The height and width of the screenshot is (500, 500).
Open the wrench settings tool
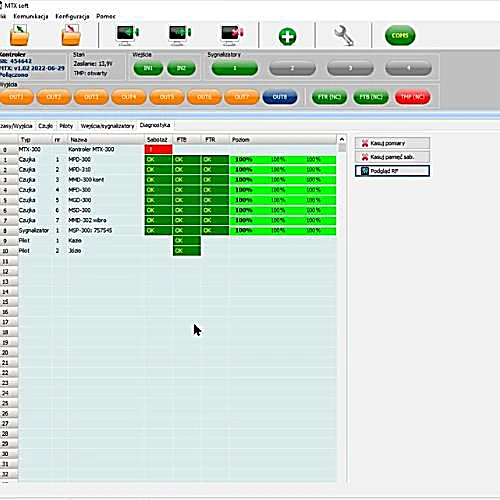click(344, 36)
